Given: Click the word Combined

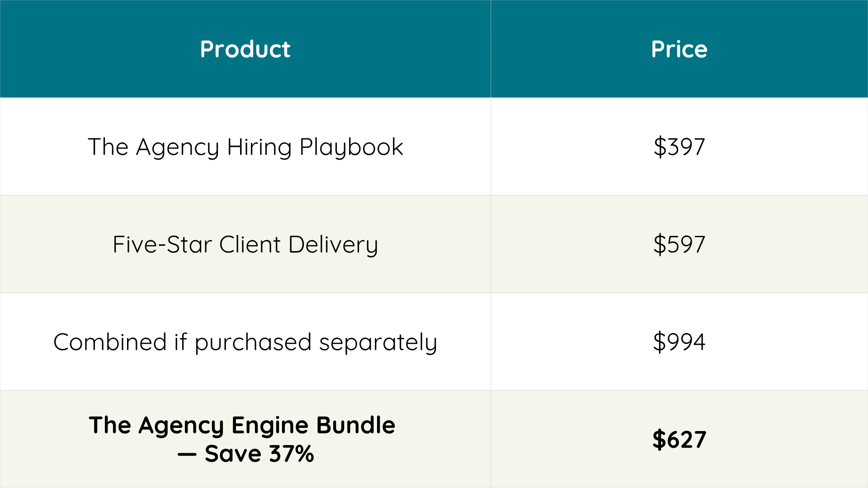Looking at the screenshot, I should pyautogui.click(x=110, y=342).
